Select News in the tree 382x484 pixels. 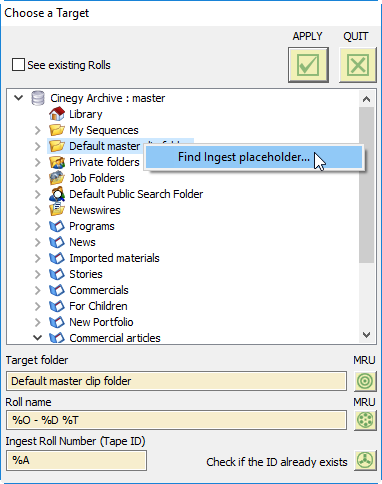pyautogui.click(x=82, y=242)
